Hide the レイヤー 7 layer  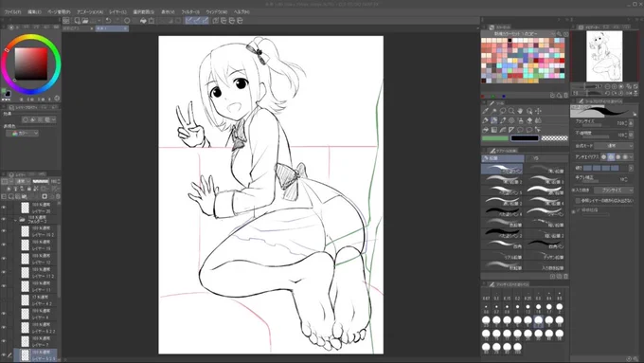[x=4, y=341]
